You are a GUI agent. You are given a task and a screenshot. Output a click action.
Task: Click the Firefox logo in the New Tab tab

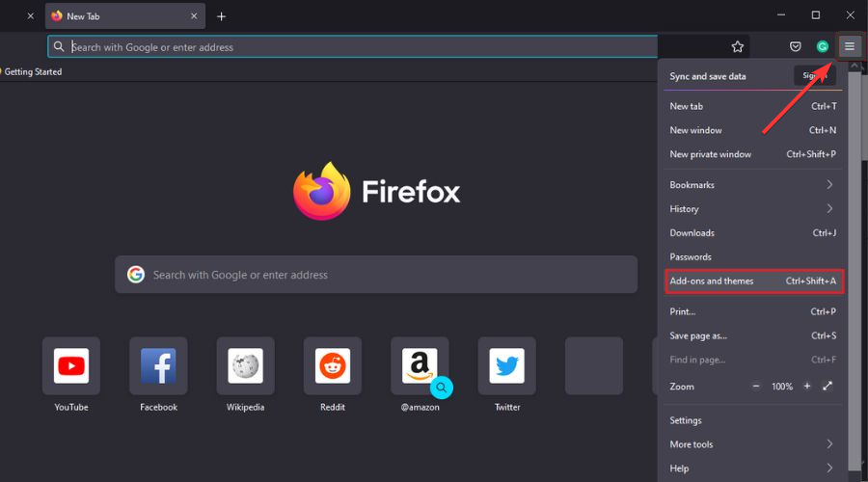tap(57, 16)
